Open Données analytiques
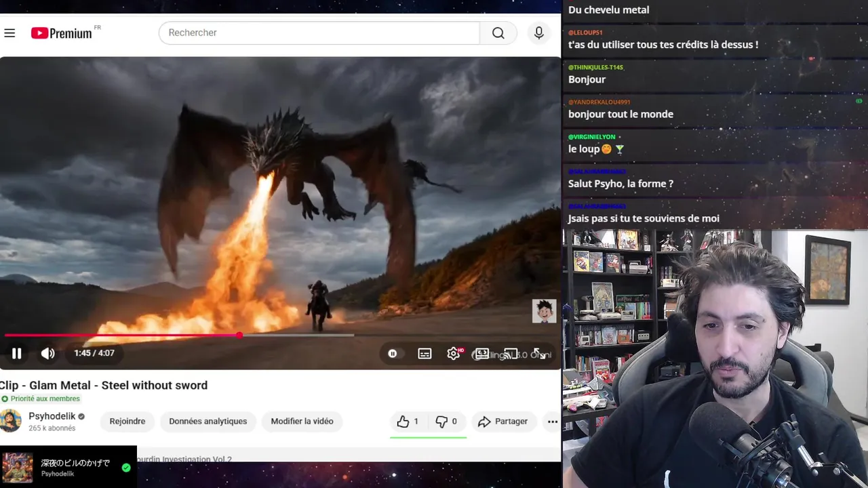Viewport: 868px width, 488px height. pos(208,422)
